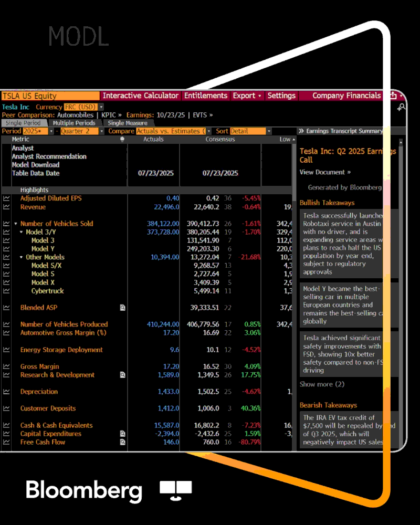Open the Entitlements menu
The width and height of the screenshot is (420, 525).
click(x=206, y=96)
